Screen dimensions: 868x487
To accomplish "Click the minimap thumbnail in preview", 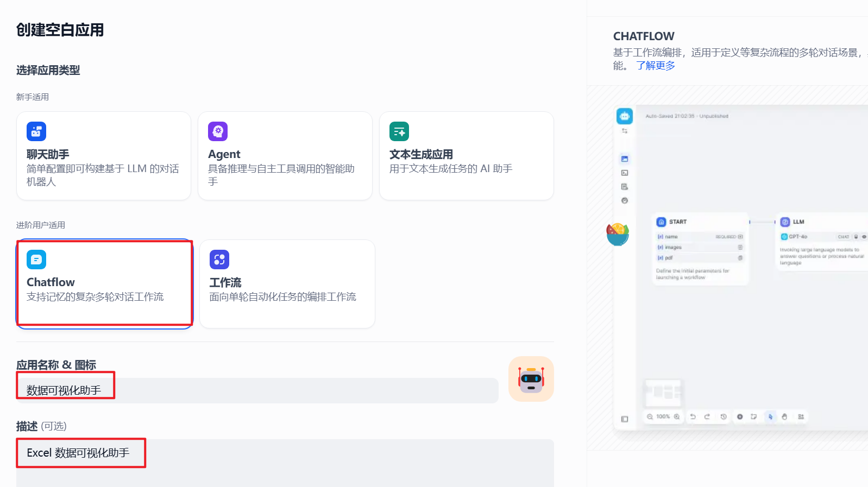I will pyautogui.click(x=663, y=392).
